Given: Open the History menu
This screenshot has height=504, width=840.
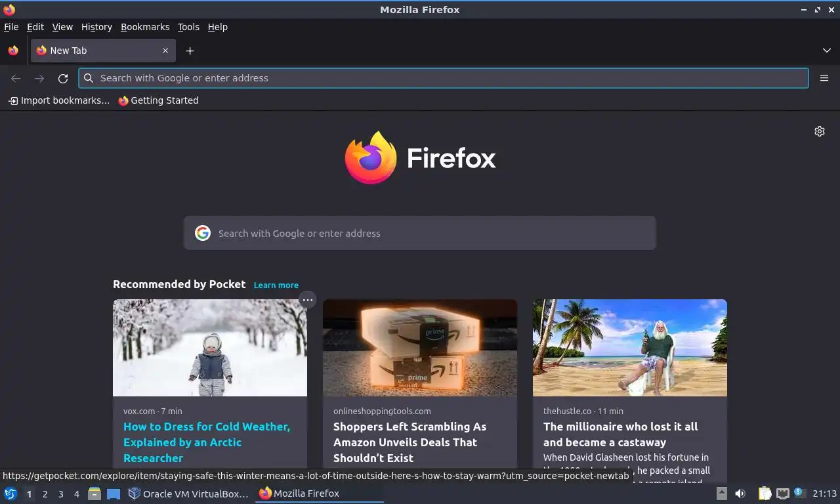Looking at the screenshot, I should 96,27.
